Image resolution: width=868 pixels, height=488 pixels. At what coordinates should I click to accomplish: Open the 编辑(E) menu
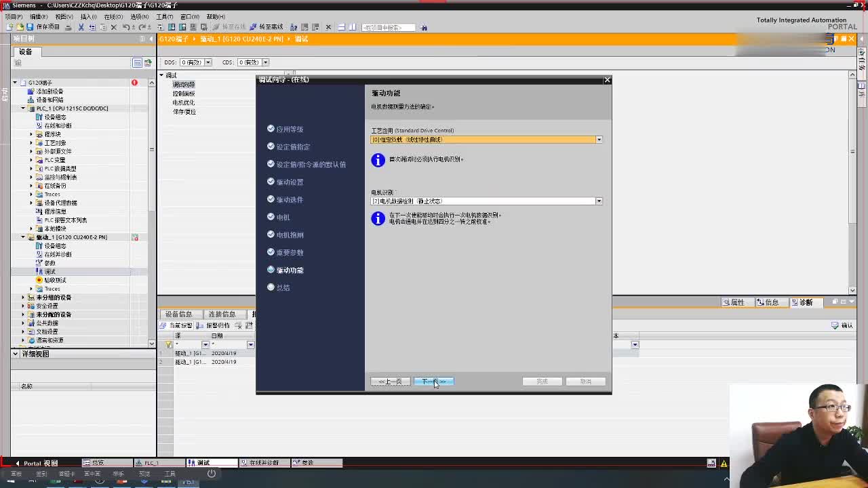pyautogui.click(x=39, y=16)
